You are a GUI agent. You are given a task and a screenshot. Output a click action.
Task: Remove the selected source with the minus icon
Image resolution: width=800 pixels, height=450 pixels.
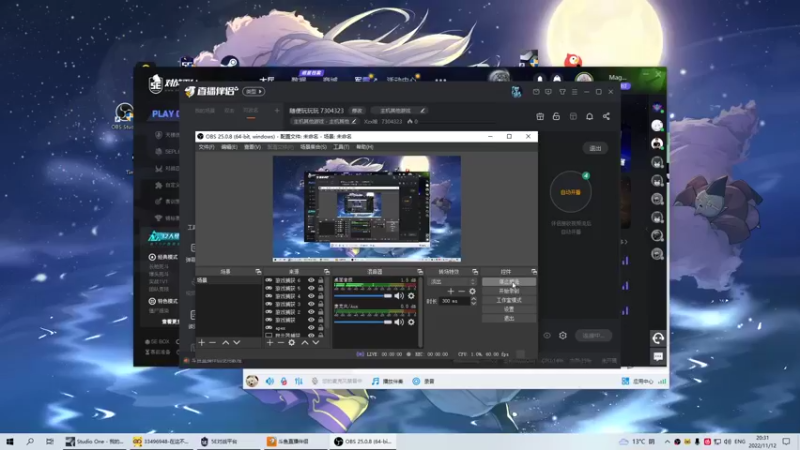click(x=281, y=343)
